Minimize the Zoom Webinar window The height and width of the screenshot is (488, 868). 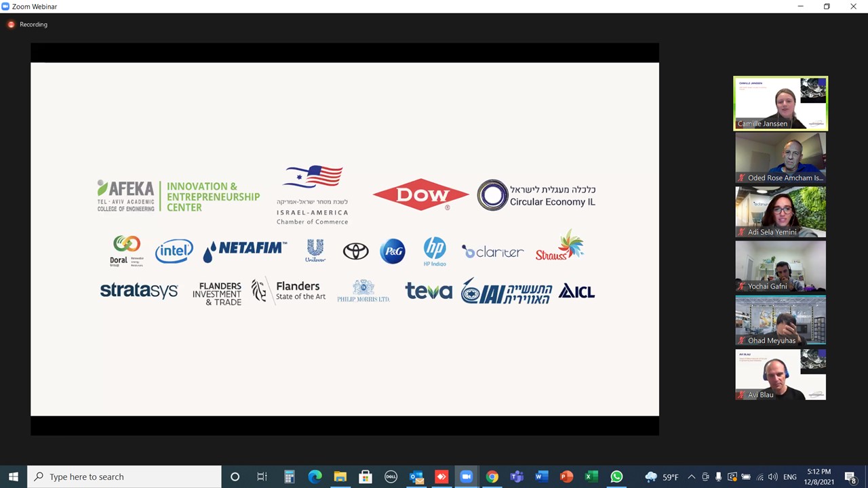click(x=800, y=6)
